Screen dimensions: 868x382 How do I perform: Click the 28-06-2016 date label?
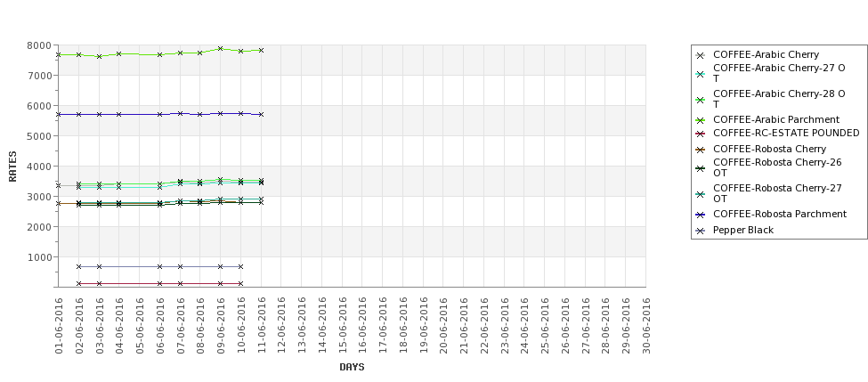tap(605, 326)
